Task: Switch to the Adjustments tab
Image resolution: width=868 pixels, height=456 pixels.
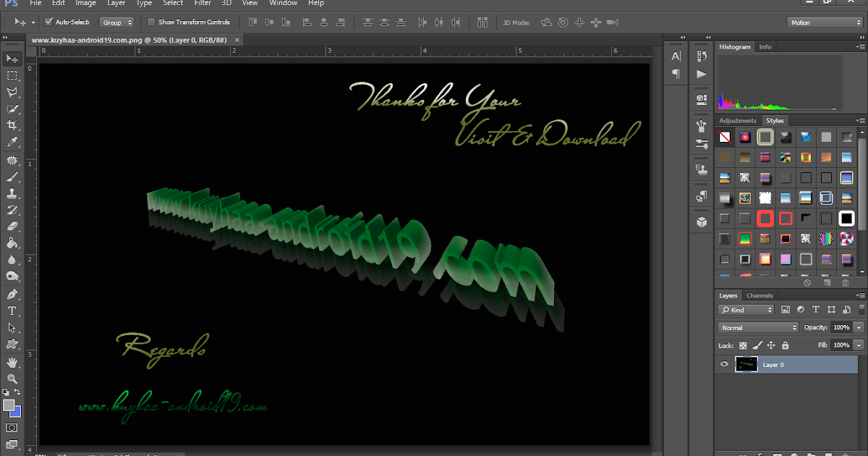Action: [739, 121]
